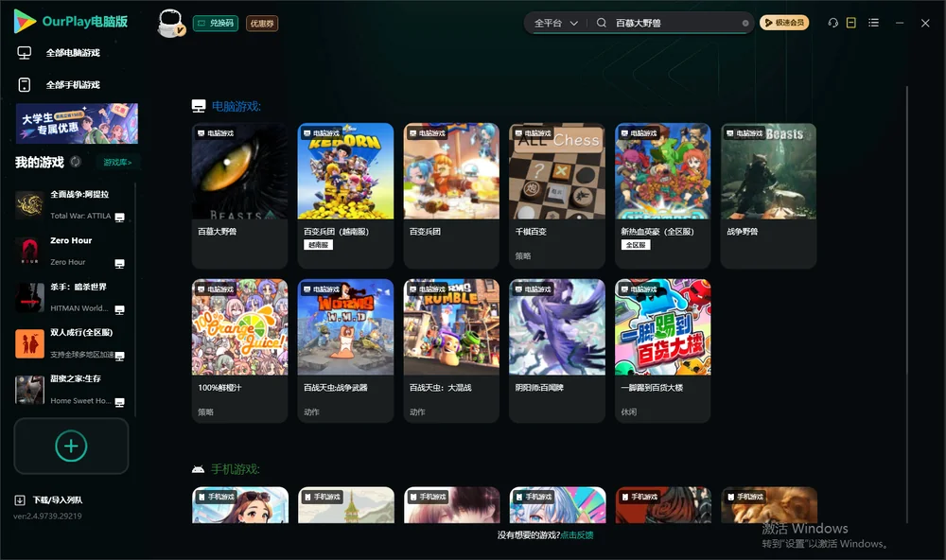
Task: Refresh My Games with the circular icon
Action: coord(76,162)
